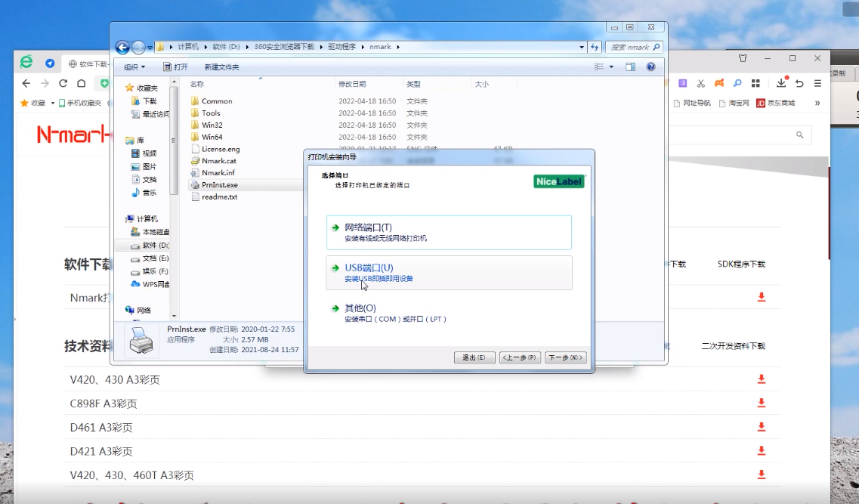Go back with the 上一步(P) button

coord(520,357)
